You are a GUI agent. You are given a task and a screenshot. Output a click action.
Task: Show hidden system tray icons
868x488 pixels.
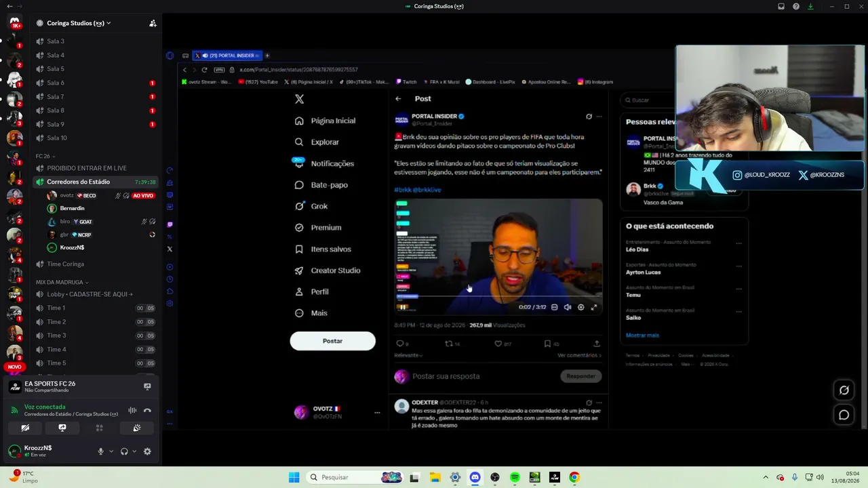pos(766,477)
